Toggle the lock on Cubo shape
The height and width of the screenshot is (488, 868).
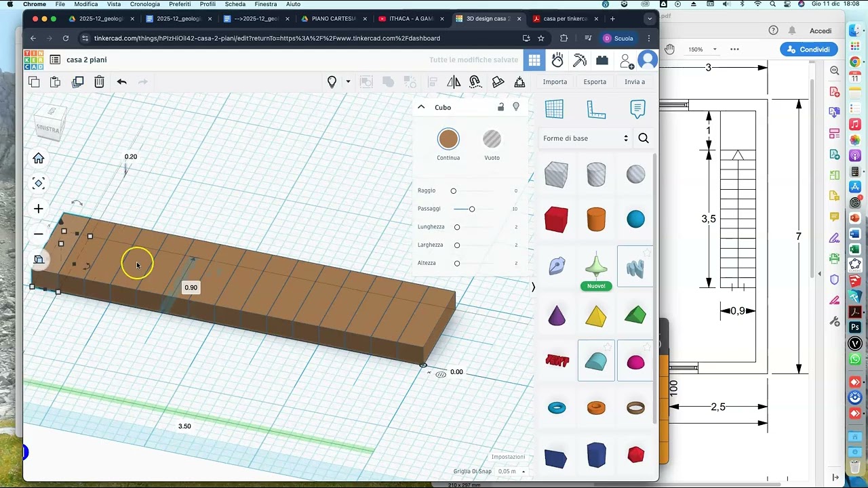(x=501, y=107)
